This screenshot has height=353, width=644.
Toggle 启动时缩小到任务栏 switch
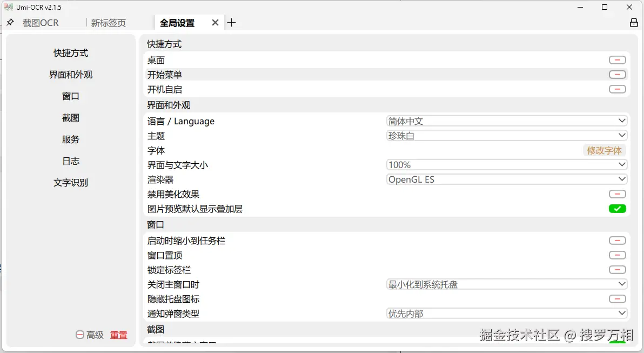[618, 241]
